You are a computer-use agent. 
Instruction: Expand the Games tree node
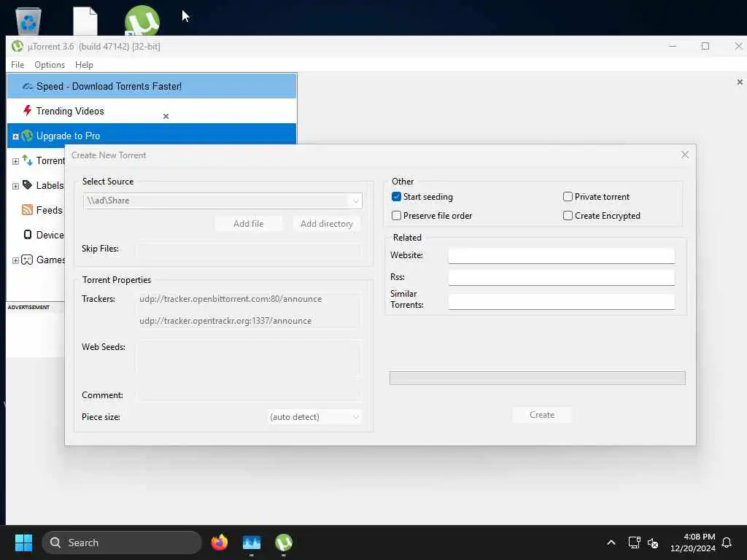point(15,260)
